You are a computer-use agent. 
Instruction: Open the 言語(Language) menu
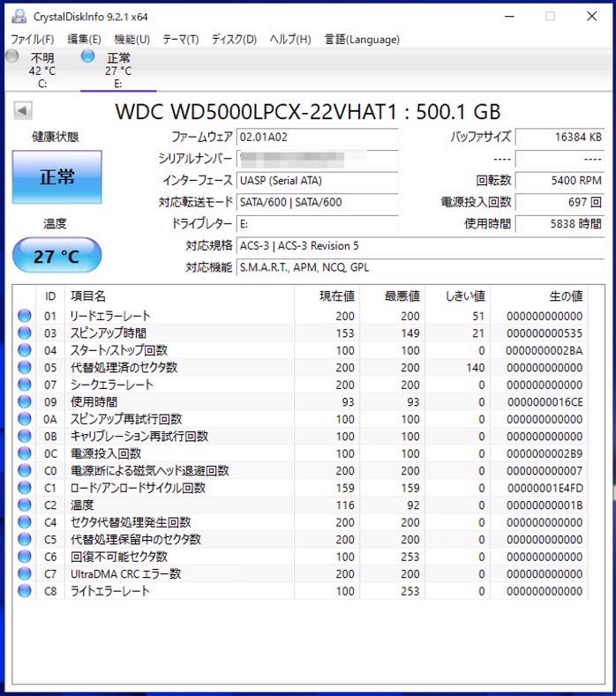363,40
